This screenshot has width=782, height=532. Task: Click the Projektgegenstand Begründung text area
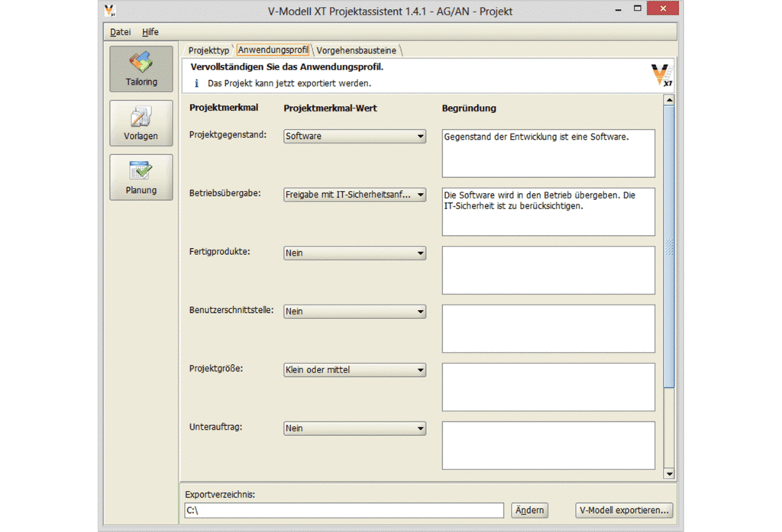point(548,153)
